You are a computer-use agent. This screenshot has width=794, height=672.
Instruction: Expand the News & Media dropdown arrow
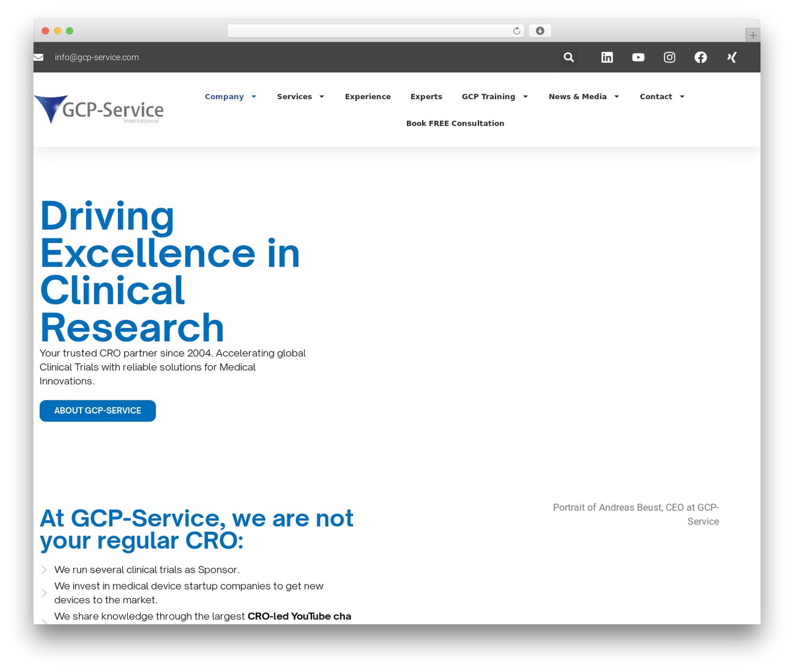[x=617, y=97]
